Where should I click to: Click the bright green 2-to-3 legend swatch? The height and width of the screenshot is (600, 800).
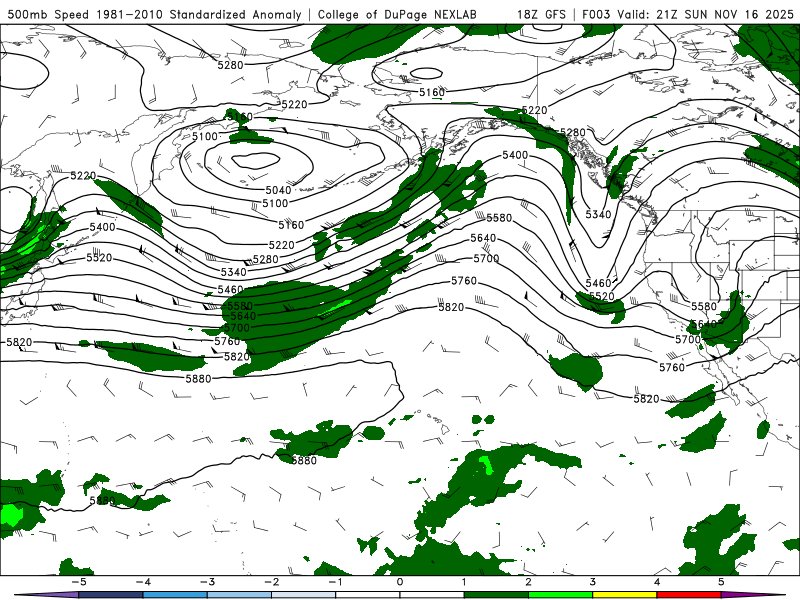560,595
